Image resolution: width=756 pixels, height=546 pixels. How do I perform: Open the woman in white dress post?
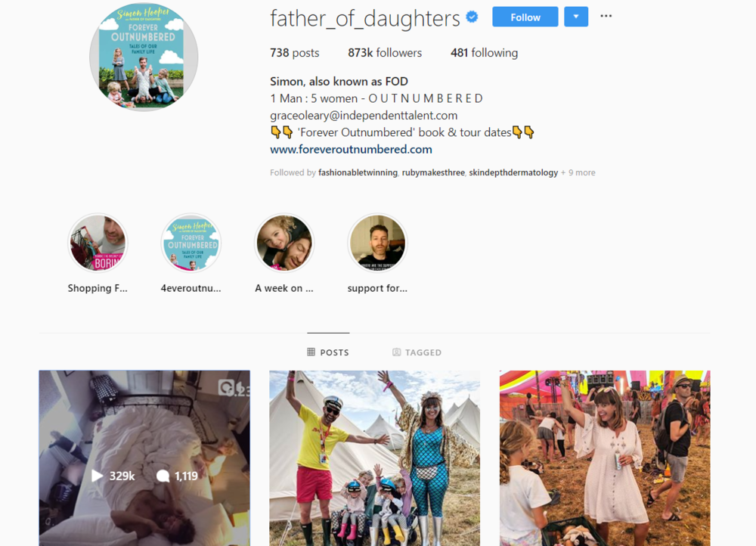pyautogui.click(x=605, y=458)
